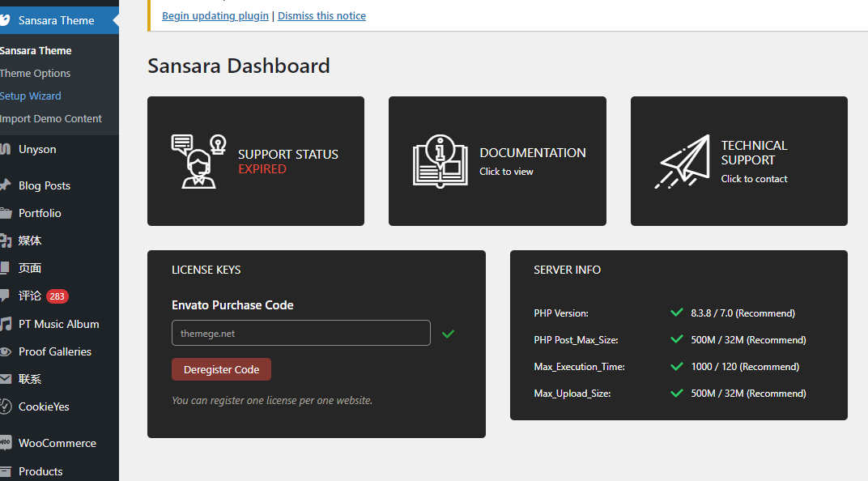
Task: Go to Blog Posts
Action: coord(45,185)
